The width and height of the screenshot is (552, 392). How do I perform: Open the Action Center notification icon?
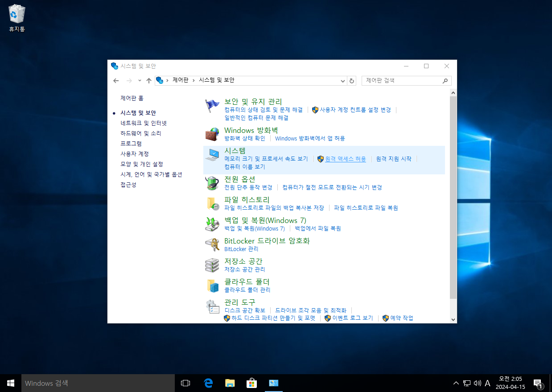538,383
